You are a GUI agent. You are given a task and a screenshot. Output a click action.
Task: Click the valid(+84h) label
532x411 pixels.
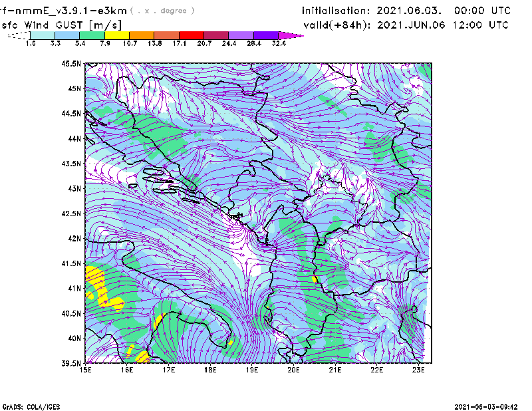[x=338, y=25]
